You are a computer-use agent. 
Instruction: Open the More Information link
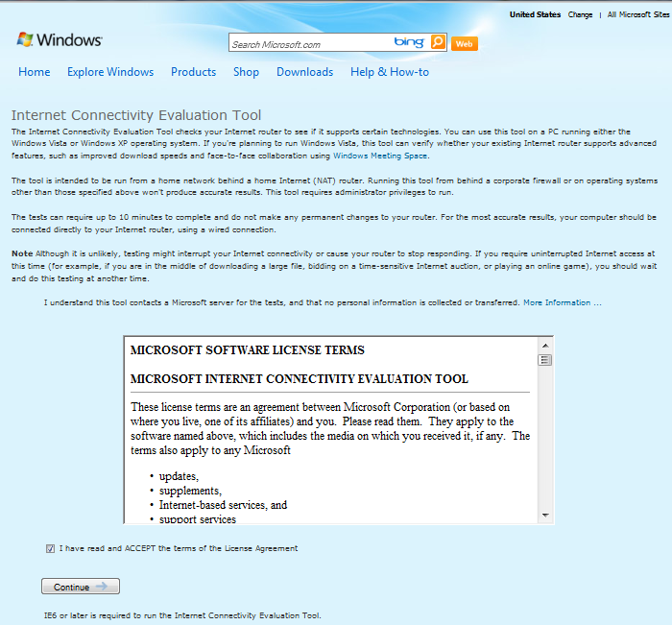click(562, 302)
